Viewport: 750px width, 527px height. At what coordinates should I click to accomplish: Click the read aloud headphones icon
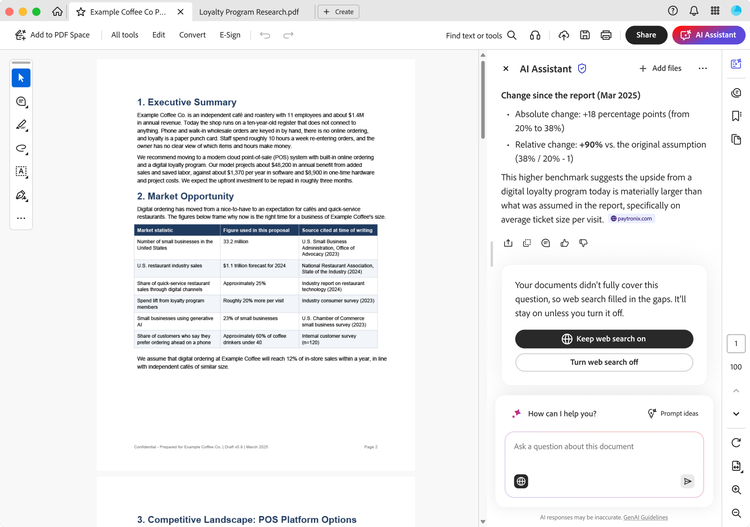point(535,35)
